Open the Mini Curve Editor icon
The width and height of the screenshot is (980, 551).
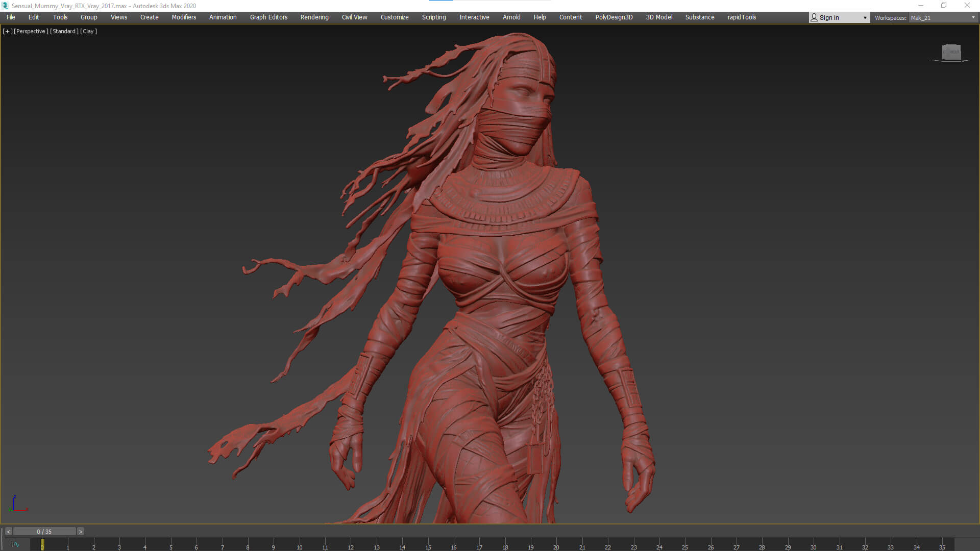(x=15, y=544)
